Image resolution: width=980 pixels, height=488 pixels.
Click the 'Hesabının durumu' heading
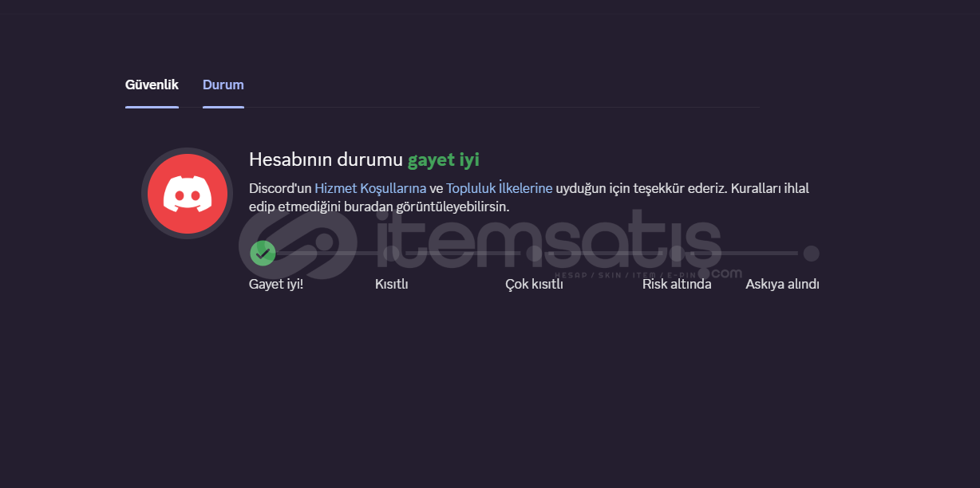pyautogui.click(x=326, y=159)
